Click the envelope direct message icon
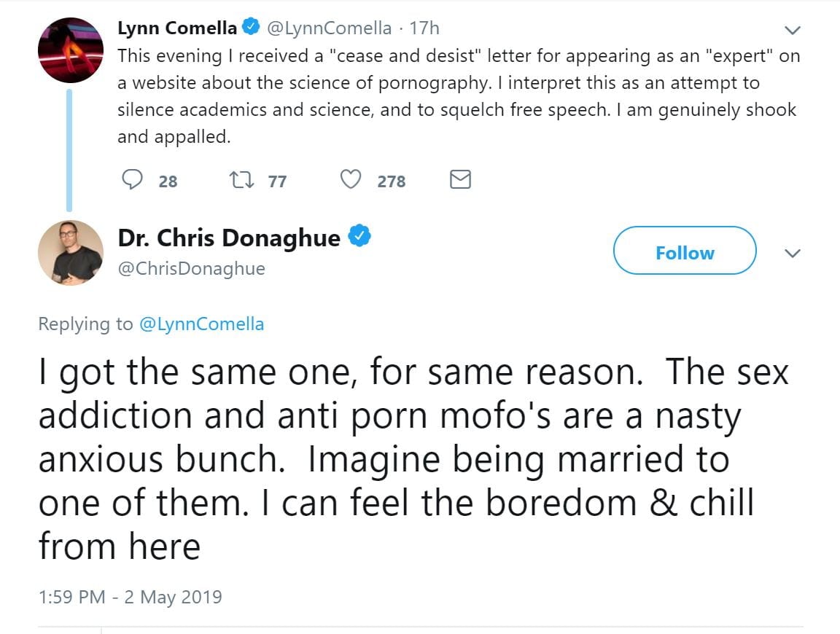Viewport: 840px width, 634px height. click(x=460, y=180)
